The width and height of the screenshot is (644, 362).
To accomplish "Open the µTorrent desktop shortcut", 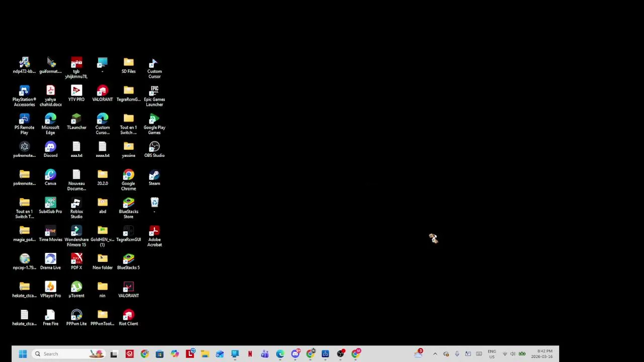I will point(76,290).
